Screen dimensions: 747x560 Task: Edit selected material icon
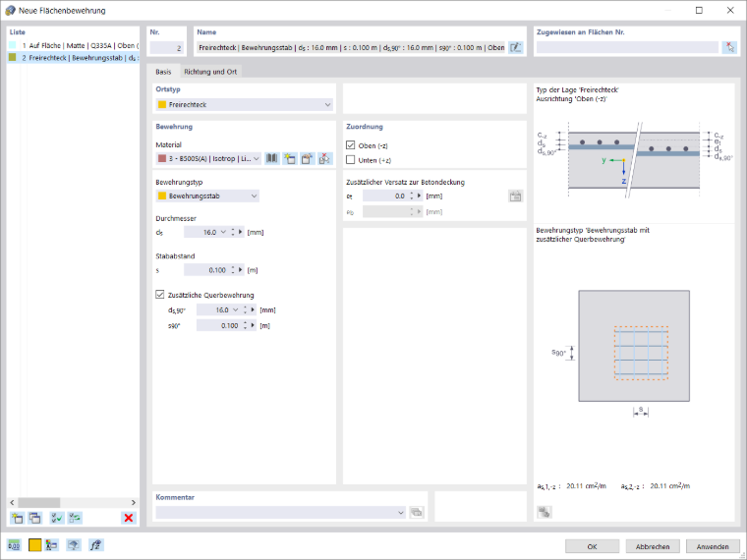tap(308, 158)
